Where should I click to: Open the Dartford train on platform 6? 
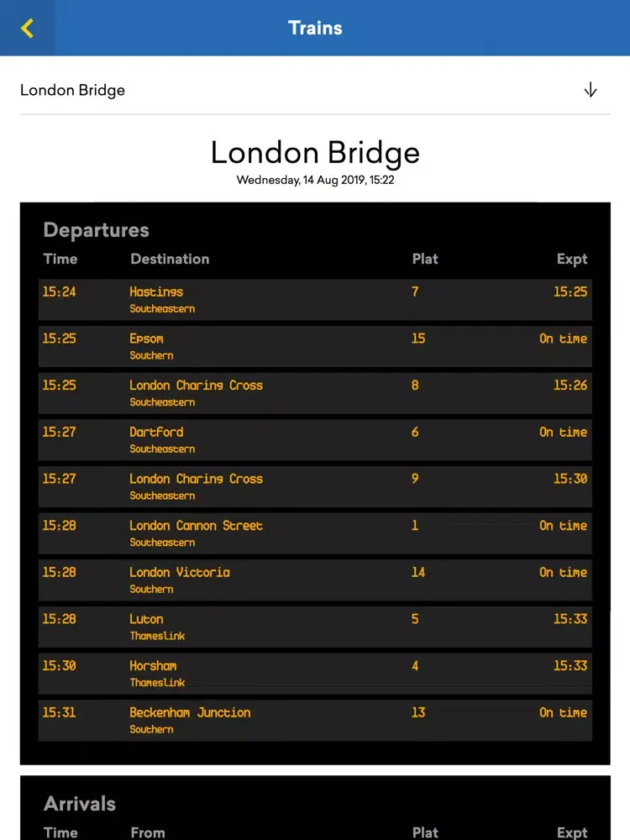[x=315, y=439]
